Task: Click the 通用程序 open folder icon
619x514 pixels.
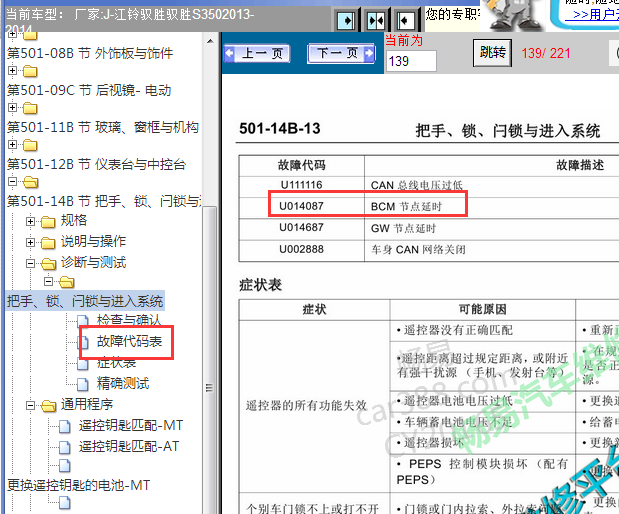Action: point(48,406)
